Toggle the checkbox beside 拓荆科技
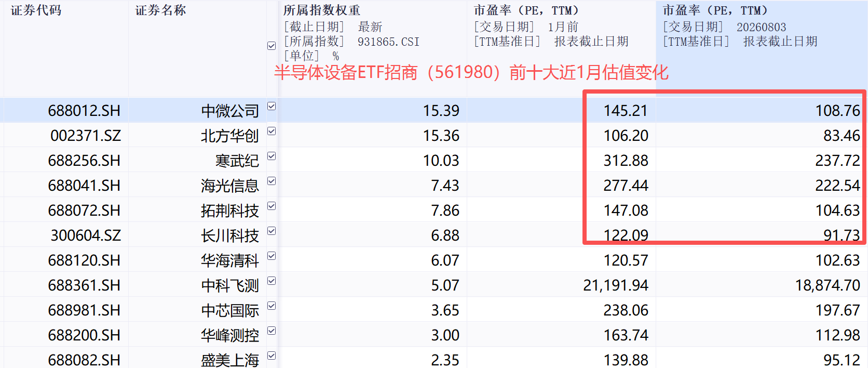Viewport: 868px width, 368px height. pos(272,206)
